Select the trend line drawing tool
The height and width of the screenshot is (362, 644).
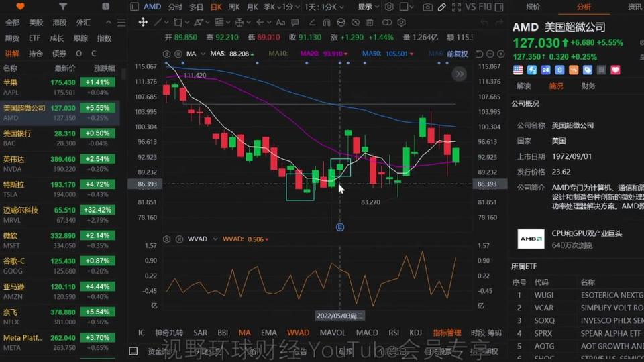[158, 22]
